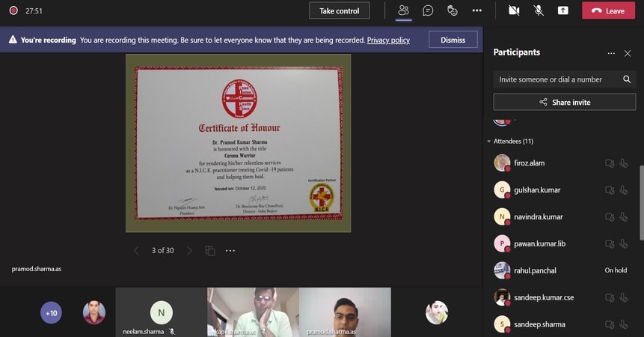Open the Privacy policy link

pyautogui.click(x=388, y=40)
